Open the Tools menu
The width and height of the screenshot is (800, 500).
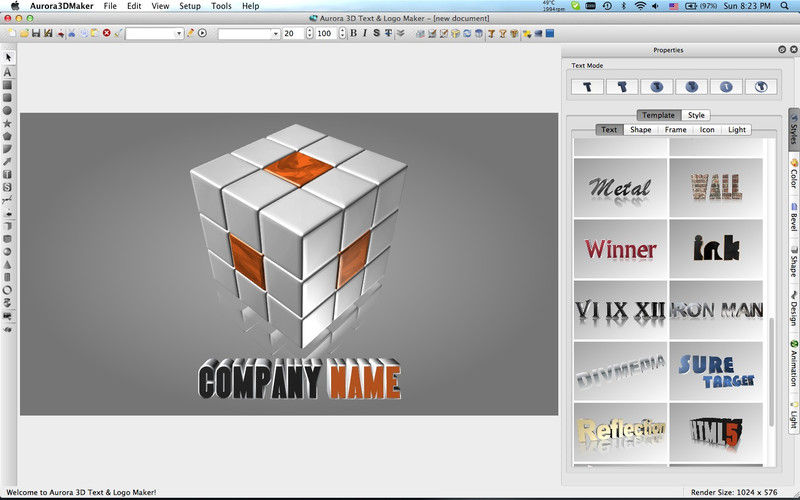(221, 6)
